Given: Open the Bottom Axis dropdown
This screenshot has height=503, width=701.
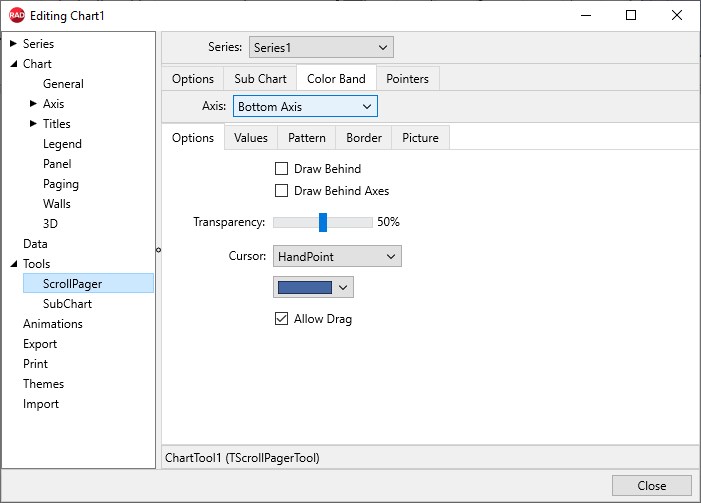Looking at the screenshot, I should 305,106.
